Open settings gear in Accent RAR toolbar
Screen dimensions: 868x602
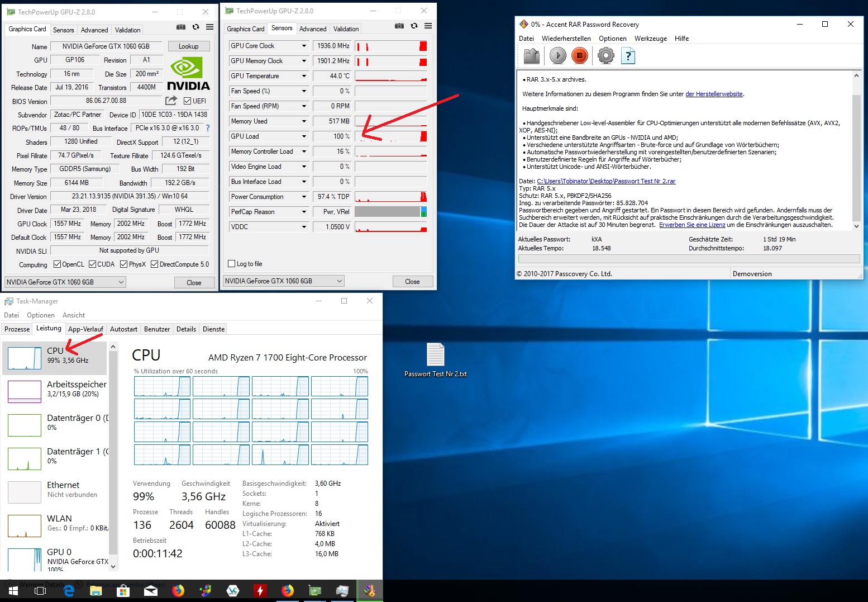tap(605, 55)
